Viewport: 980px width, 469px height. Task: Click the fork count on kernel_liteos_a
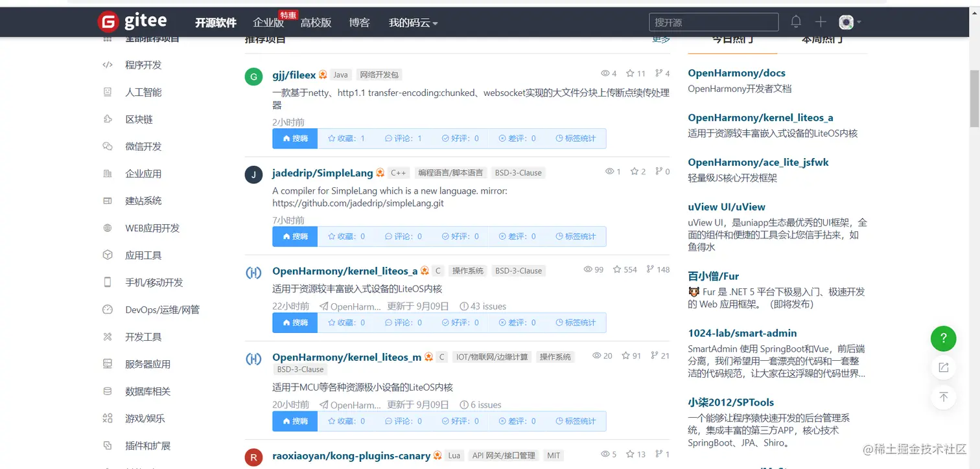click(658, 269)
